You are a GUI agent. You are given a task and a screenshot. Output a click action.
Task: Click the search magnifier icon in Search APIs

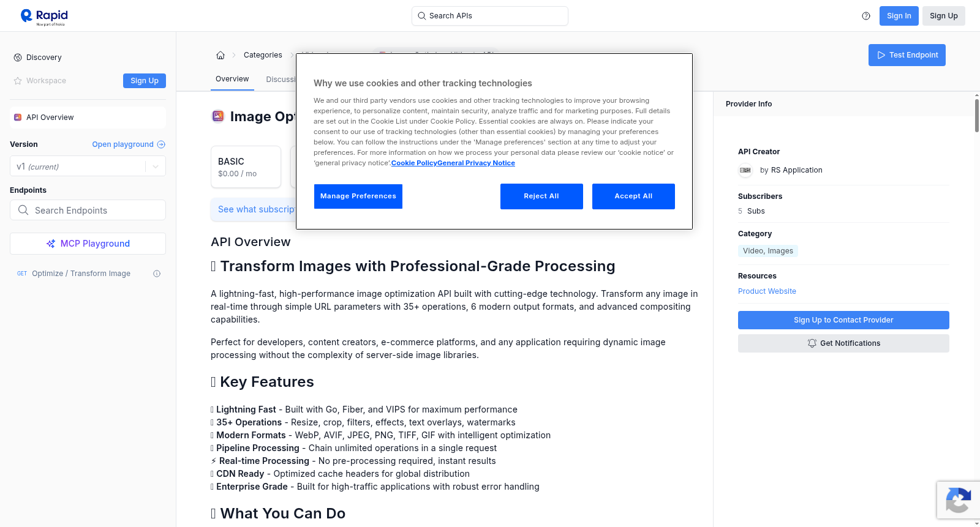tap(421, 16)
